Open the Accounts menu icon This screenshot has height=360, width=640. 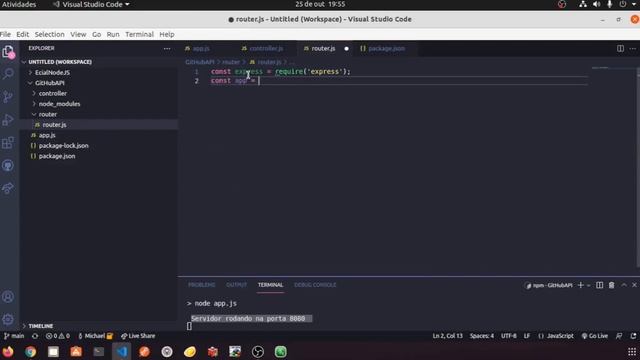(x=8, y=297)
